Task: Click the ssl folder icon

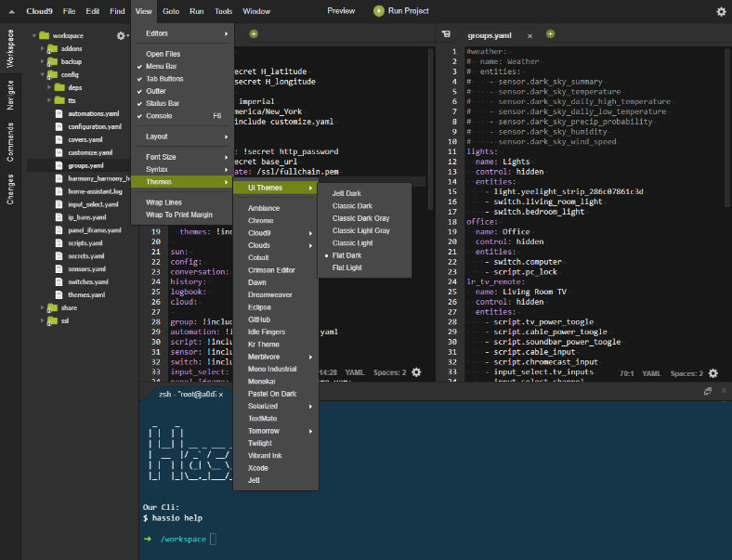Action: click(53, 320)
